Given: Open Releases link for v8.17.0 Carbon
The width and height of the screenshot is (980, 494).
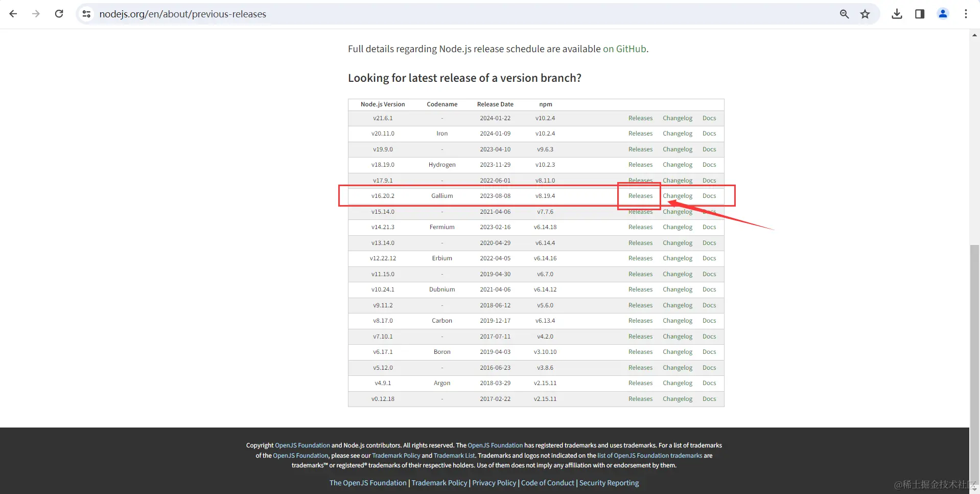Looking at the screenshot, I should 640,321.
